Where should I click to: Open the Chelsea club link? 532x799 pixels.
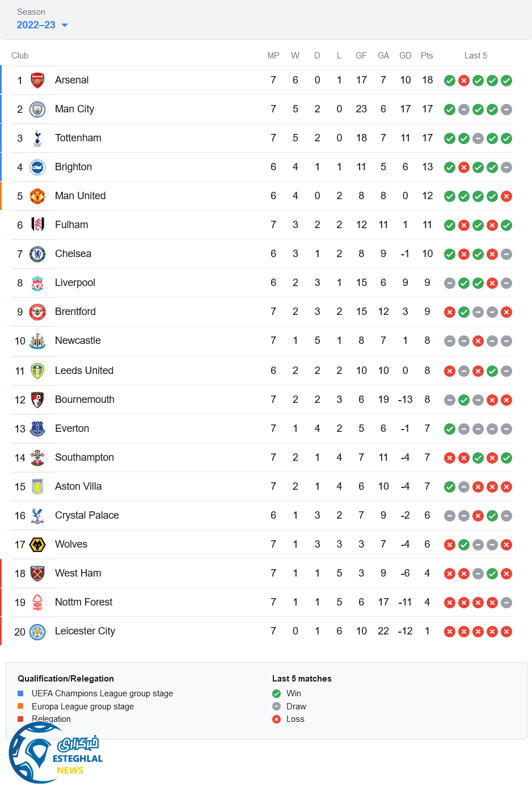[x=73, y=254]
